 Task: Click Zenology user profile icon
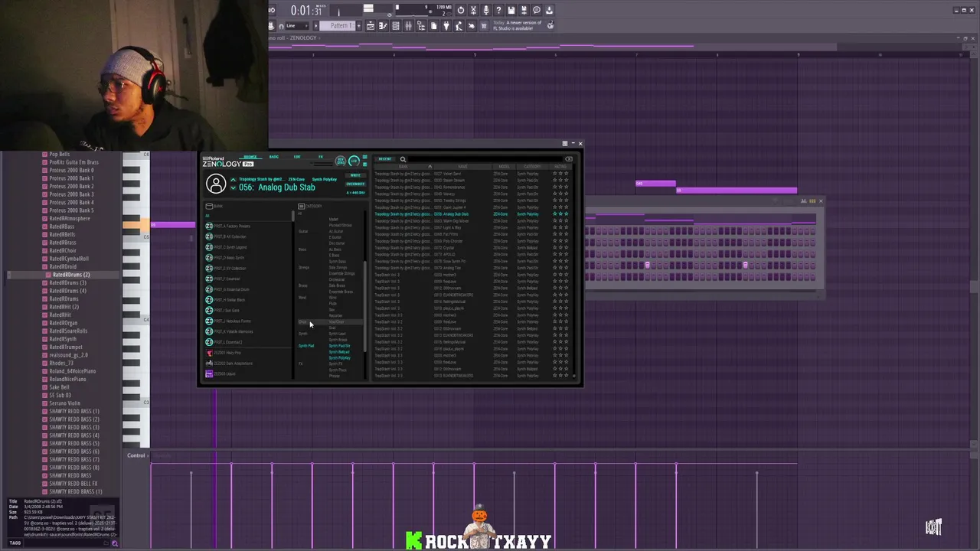tap(216, 184)
